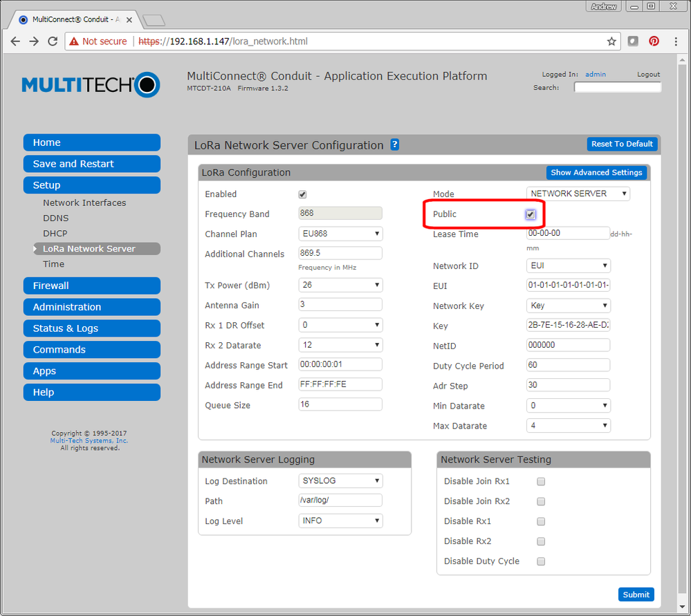Open the Apps menu
The height and width of the screenshot is (616, 691).
(92, 371)
